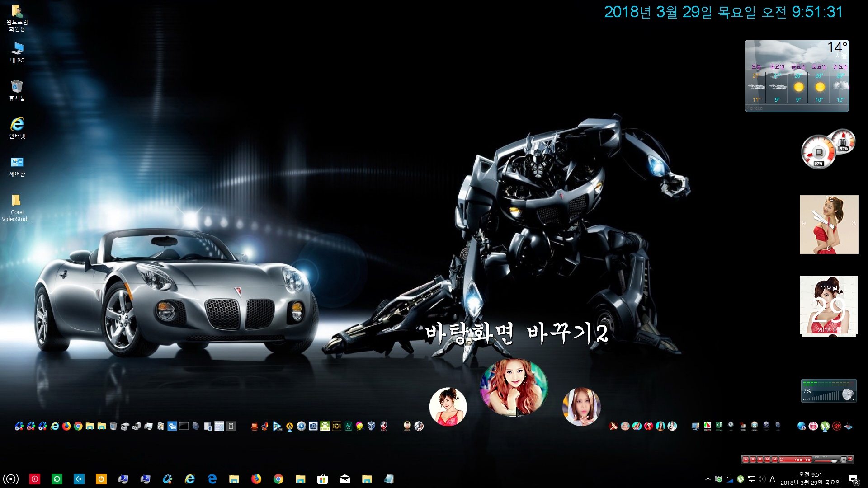This screenshot has width=868, height=488.
Task: Launch Chrome from the desktop dock
Action: click(x=78, y=426)
